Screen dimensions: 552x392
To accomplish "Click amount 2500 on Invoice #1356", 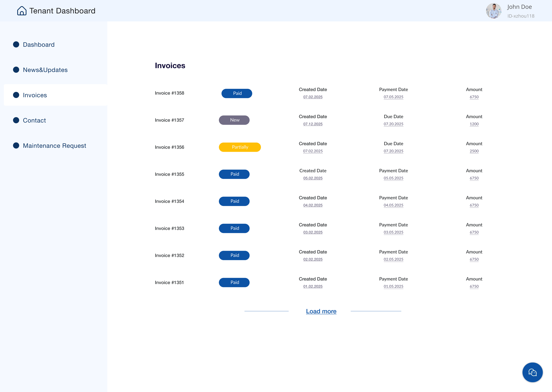I will 474,151.
